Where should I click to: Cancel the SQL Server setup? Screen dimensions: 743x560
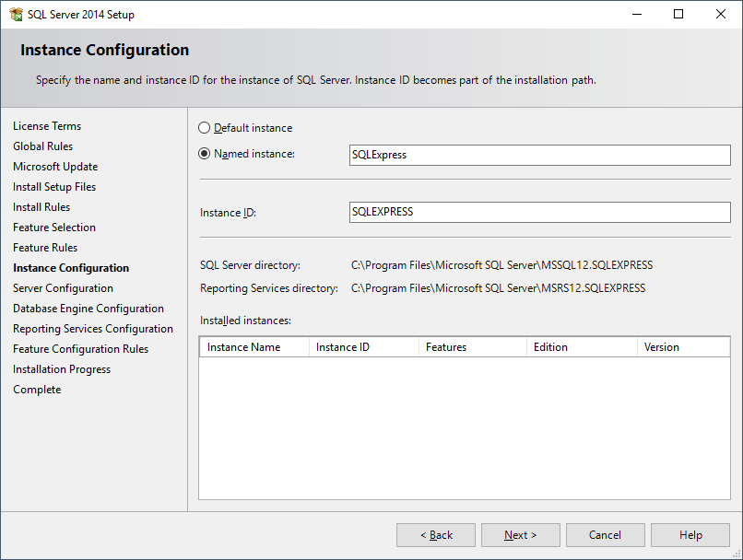tap(605, 535)
